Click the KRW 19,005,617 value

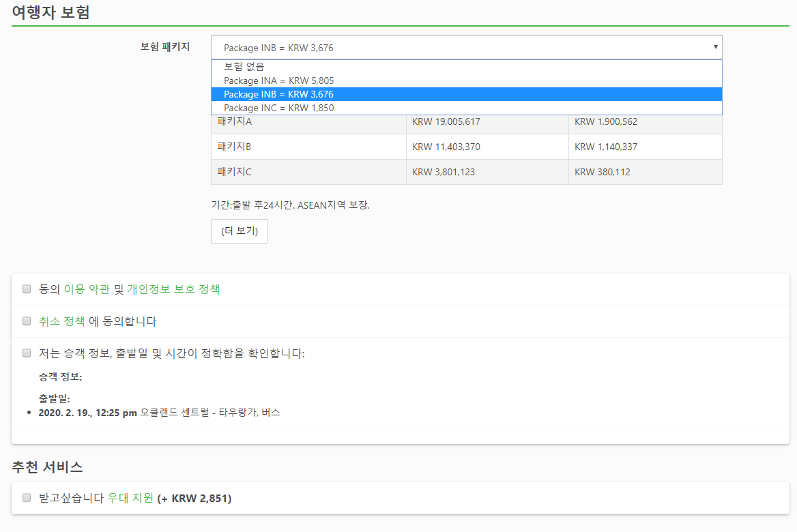tap(446, 121)
